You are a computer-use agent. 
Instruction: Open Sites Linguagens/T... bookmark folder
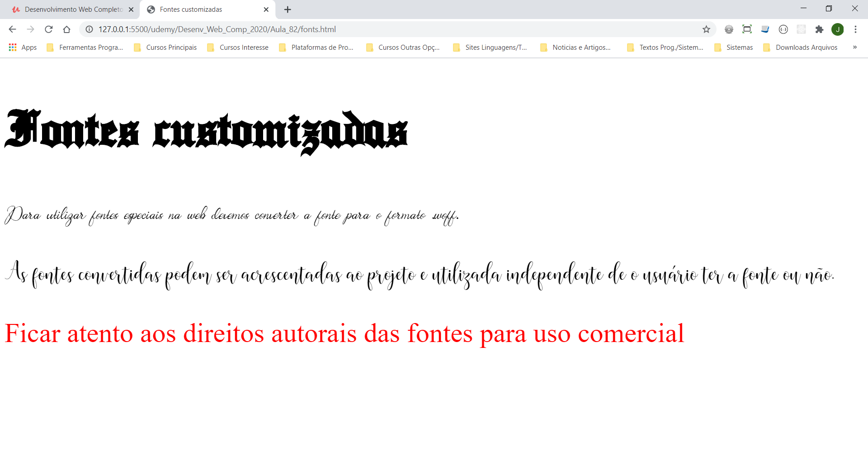490,48
